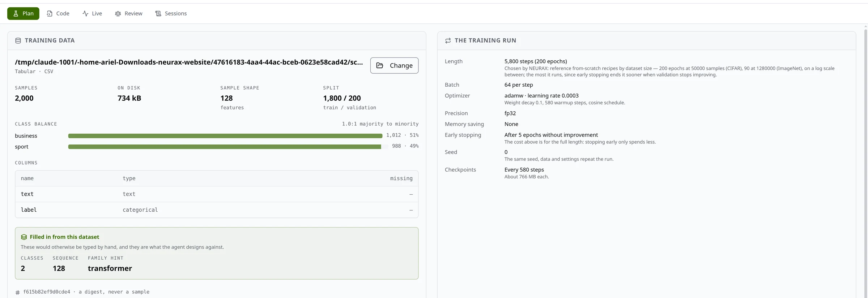Image resolution: width=868 pixels, height=298 pixels.
Task: Click the Memory saving value 'None'
Action: coord(511,124)
